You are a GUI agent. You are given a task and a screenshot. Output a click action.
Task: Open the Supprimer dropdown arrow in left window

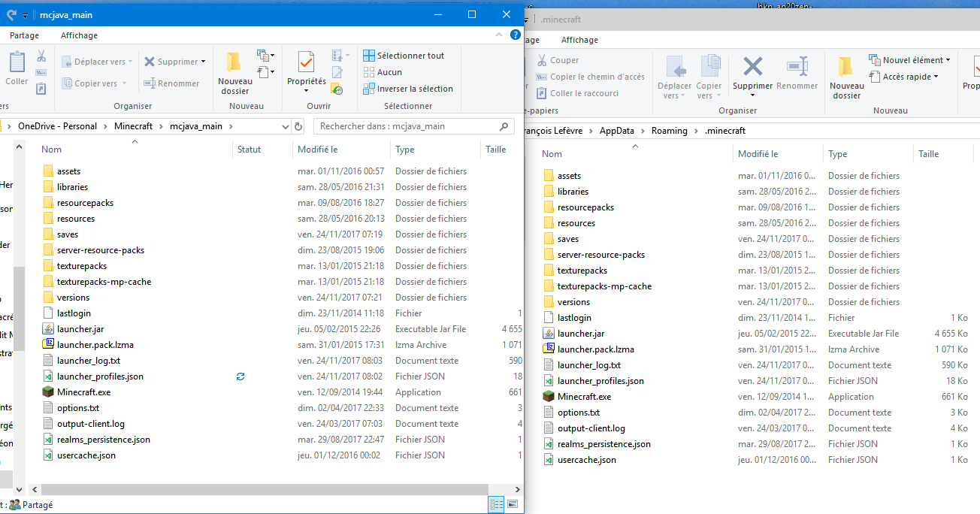(x=204, y=62)
